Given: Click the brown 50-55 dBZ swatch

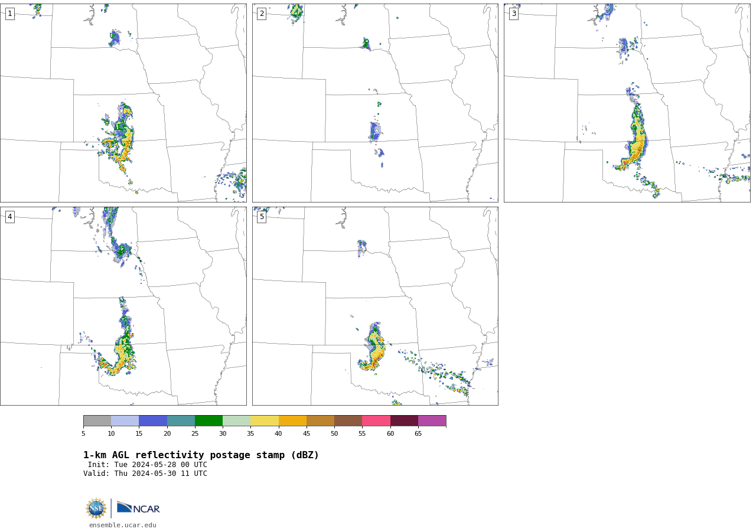Looking at the screenshot, I should (x=348, y=421).
